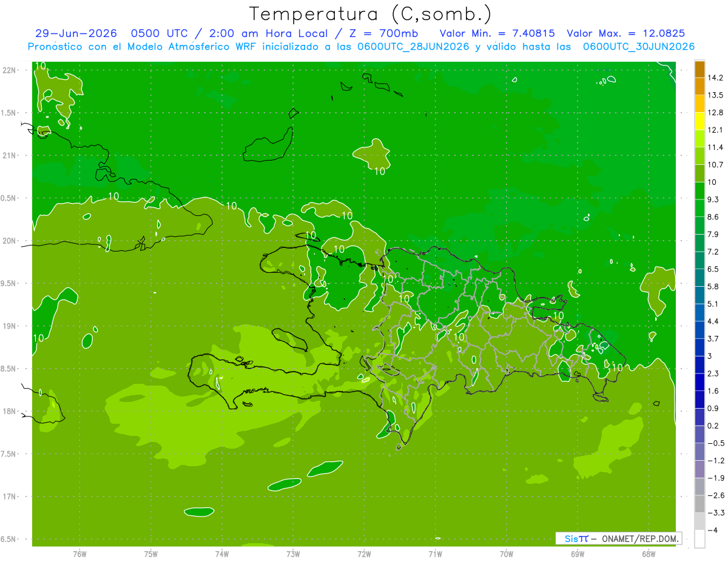
Task: Pick the color swatch between 10 and 10.7
Action: click(699, 173)
